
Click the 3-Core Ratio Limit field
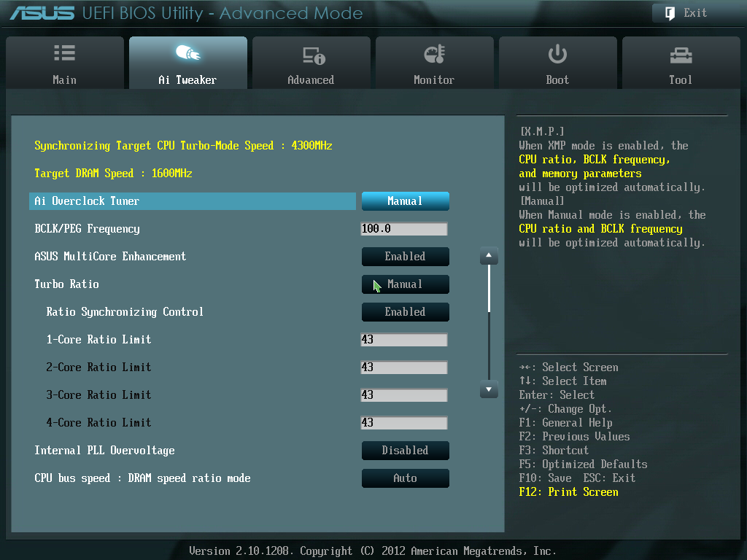pyautogui.click(x=404, y=394)
